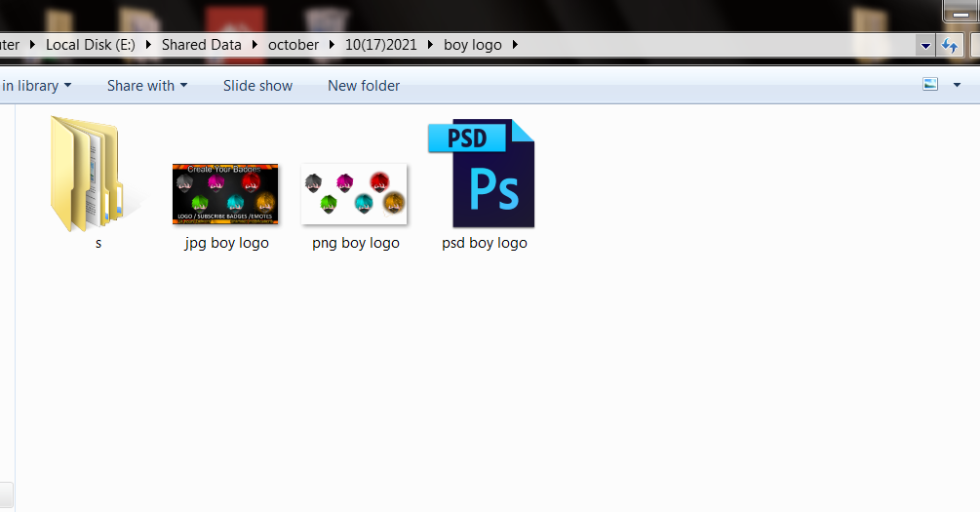980x512 pixels.
Task: Go to Shared Data in breadcrumb
Action: (201, 45)
